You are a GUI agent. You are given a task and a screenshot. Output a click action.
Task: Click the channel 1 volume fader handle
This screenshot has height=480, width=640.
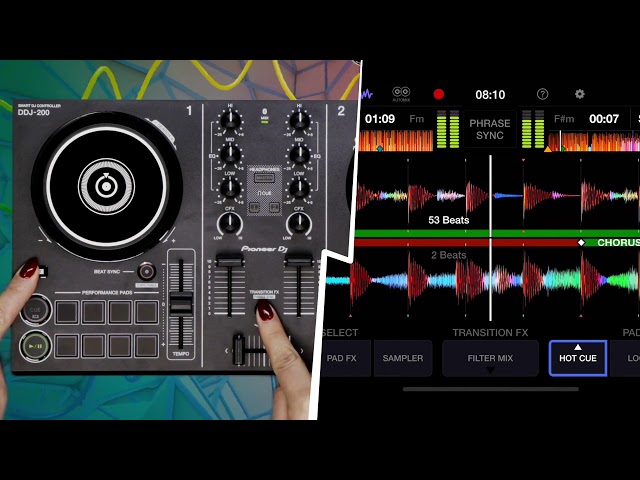coord(230,260)
